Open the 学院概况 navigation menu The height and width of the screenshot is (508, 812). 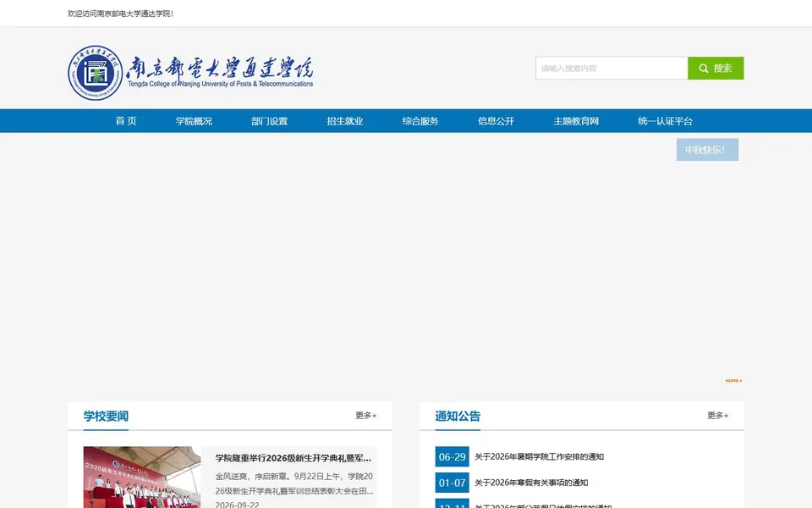tap(194, 121)
